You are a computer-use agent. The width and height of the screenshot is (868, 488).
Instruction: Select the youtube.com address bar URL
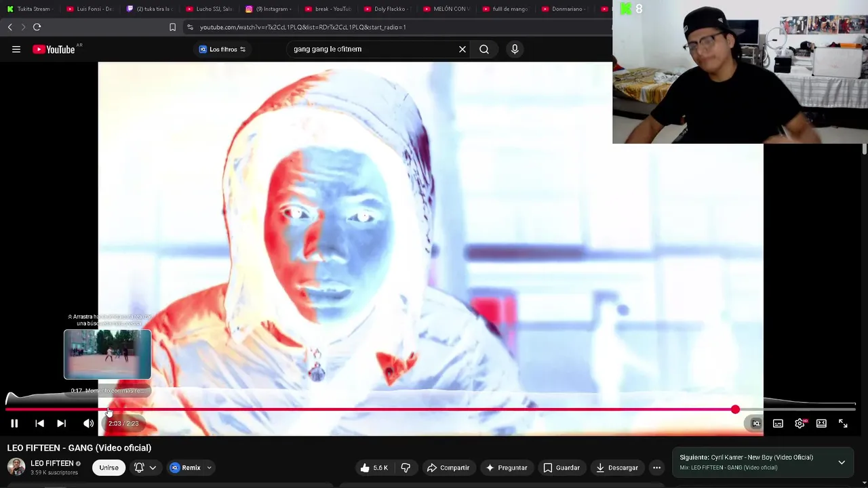coord(302,27)
